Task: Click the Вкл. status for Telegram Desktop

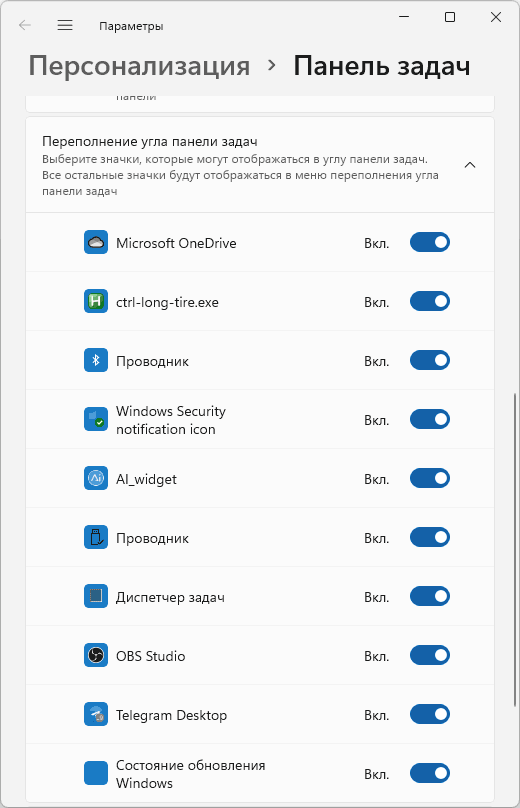Action: (377, 716)
